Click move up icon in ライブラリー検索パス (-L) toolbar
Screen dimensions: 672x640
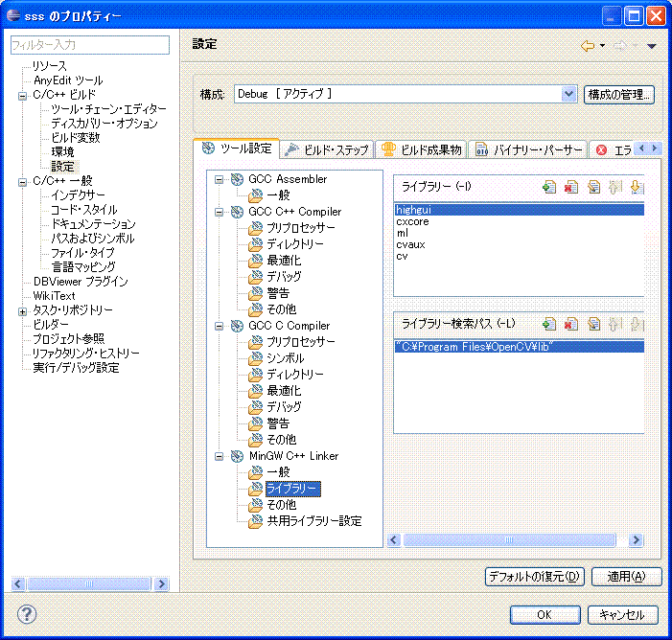pos(615,324)
